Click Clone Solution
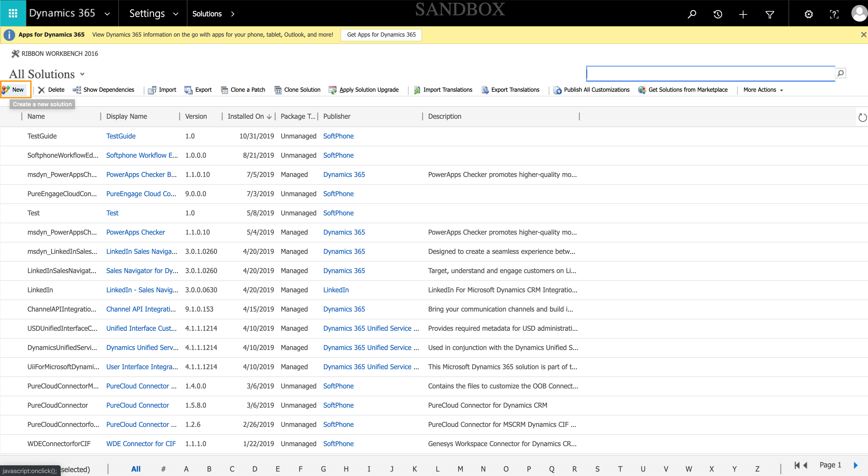 297,90
